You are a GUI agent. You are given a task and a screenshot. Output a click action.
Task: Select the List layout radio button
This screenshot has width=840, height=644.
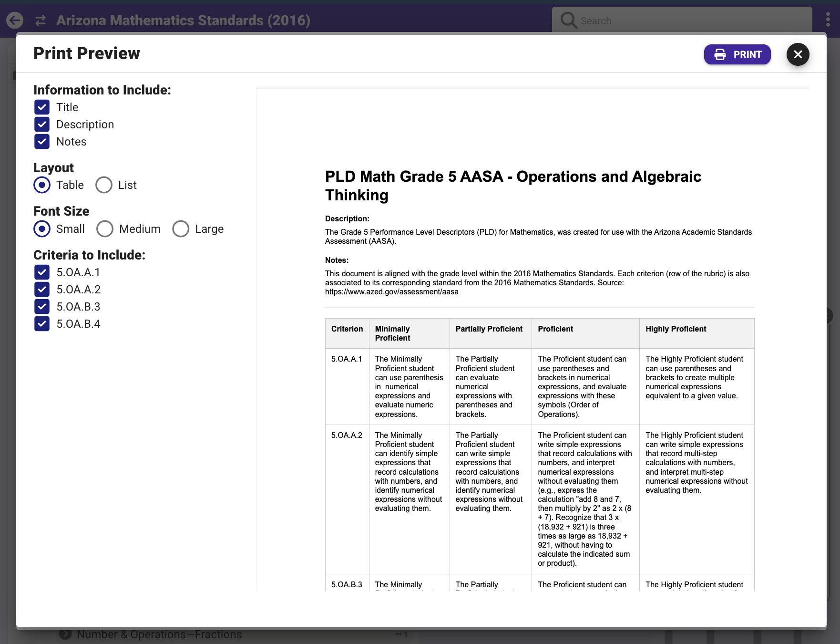[x=104, y=185]
